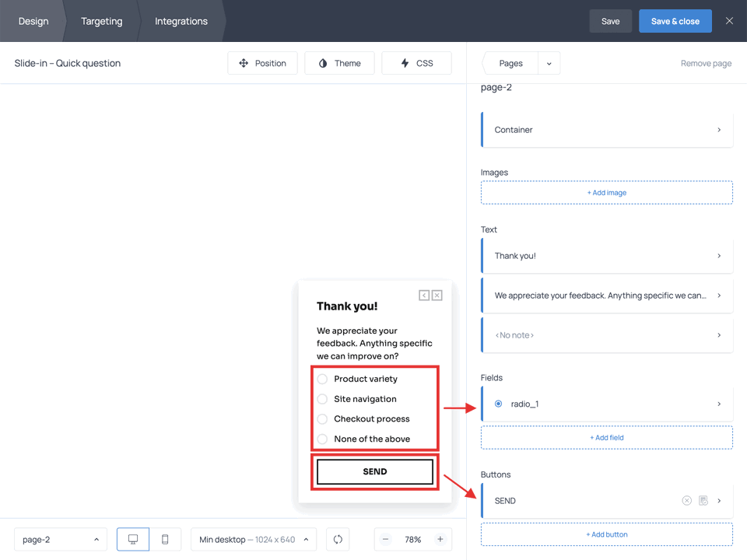Click the form action icon beside SEND
Screen dimensions: 747x560
(703, 500)
